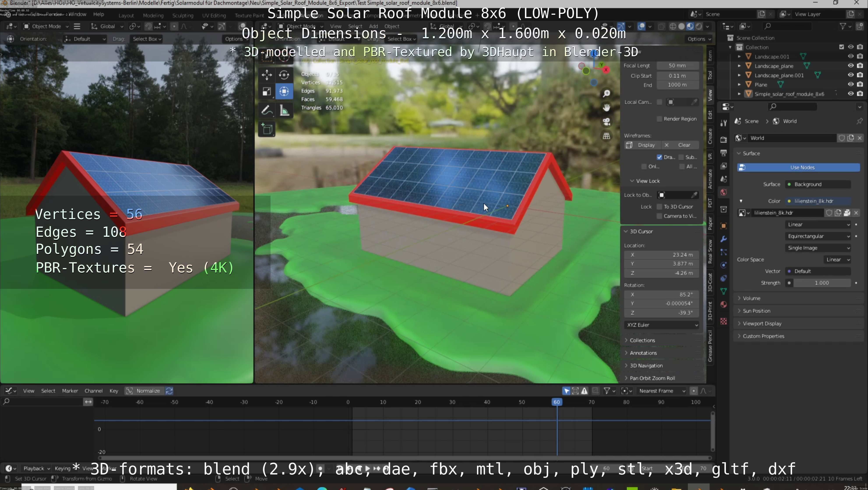Select the Rotate tool in viewport toolbar
Image resolution: width=868 pixels, height=490 pixels.
(284, 75)
